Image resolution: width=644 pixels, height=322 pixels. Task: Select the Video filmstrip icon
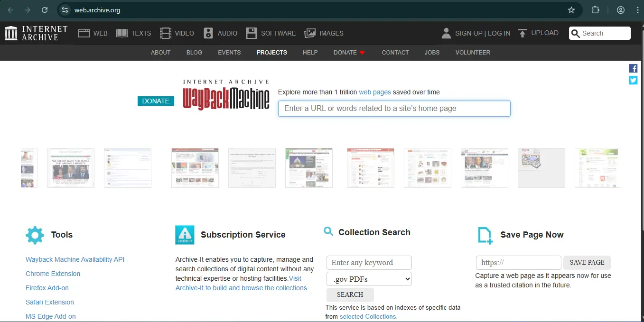pos(165,33)
